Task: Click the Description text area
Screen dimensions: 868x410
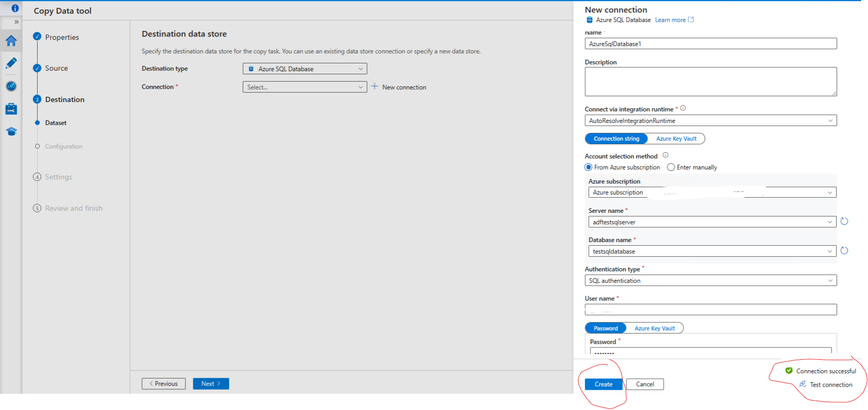Action: 710,82
